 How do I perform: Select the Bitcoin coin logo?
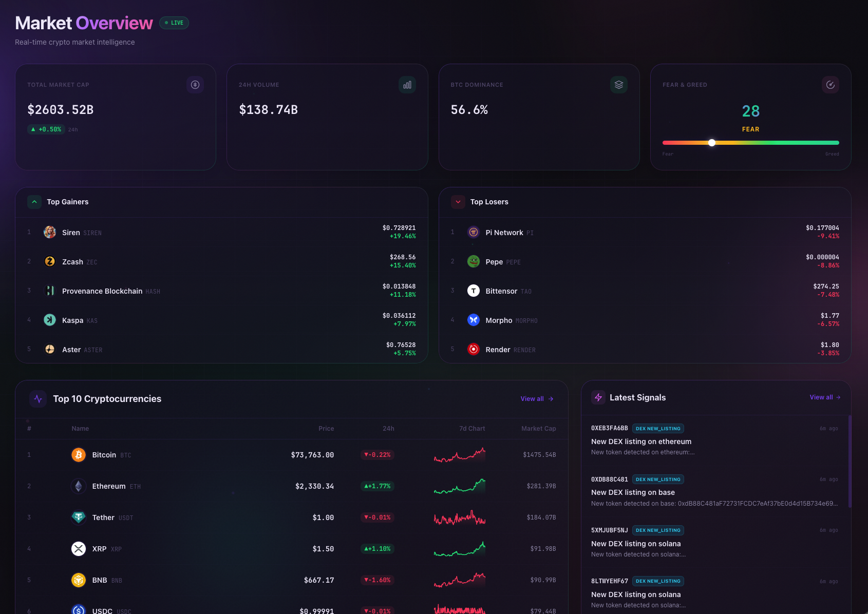(78, 455)
